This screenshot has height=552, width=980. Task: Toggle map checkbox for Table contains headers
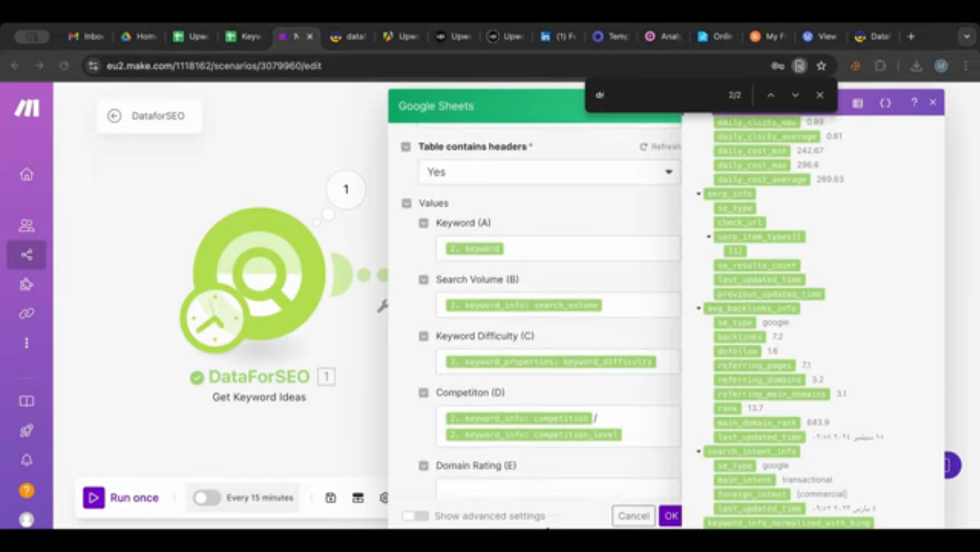point(406,147)
